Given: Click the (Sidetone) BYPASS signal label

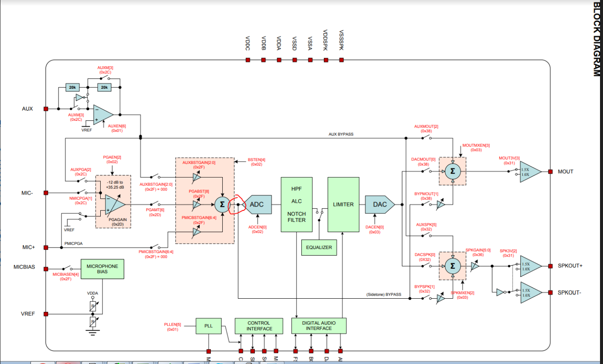Looking at the screenshot, I should click(x=384, y=294).
